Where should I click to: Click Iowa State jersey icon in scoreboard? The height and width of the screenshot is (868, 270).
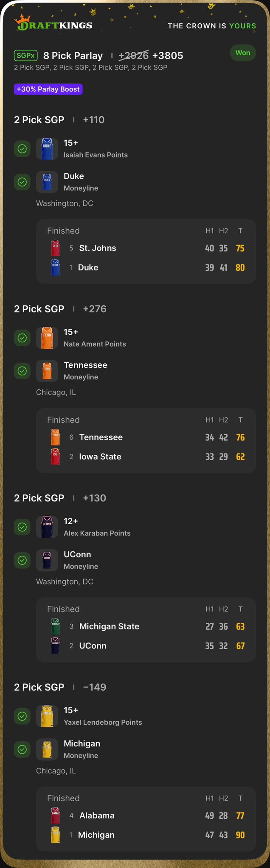pyautogui.click(x=56, y=456)
